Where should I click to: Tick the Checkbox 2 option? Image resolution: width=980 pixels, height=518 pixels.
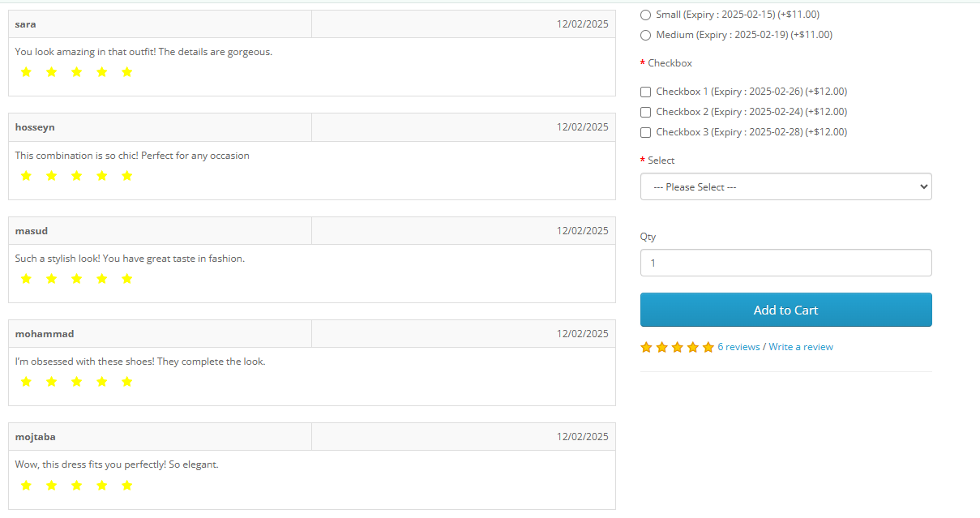coord(646,112)
